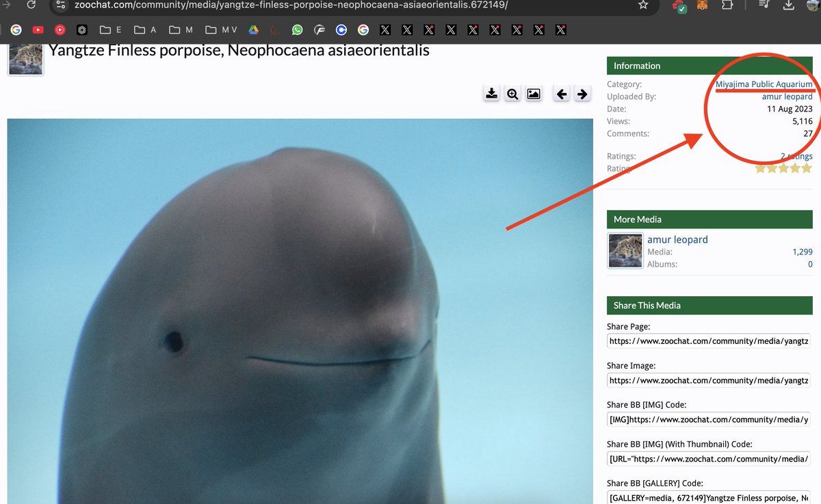Click amur leopard avatar in More Media
Image resolution: width=821 pixels, height=504 pixels.
click(x=625, y=250)
